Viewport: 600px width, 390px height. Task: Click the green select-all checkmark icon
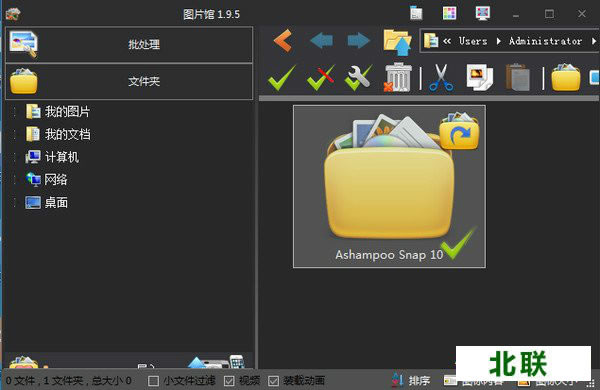[282, 78]
